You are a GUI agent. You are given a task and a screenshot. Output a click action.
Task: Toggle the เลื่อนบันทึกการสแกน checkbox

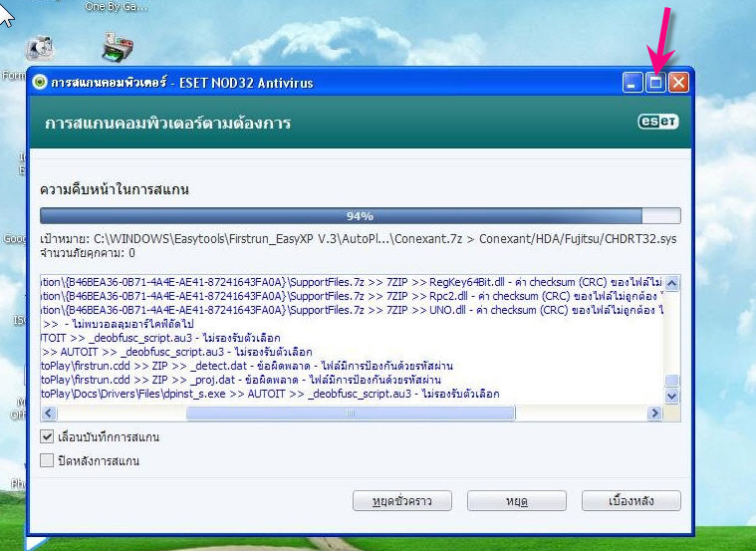47,436
